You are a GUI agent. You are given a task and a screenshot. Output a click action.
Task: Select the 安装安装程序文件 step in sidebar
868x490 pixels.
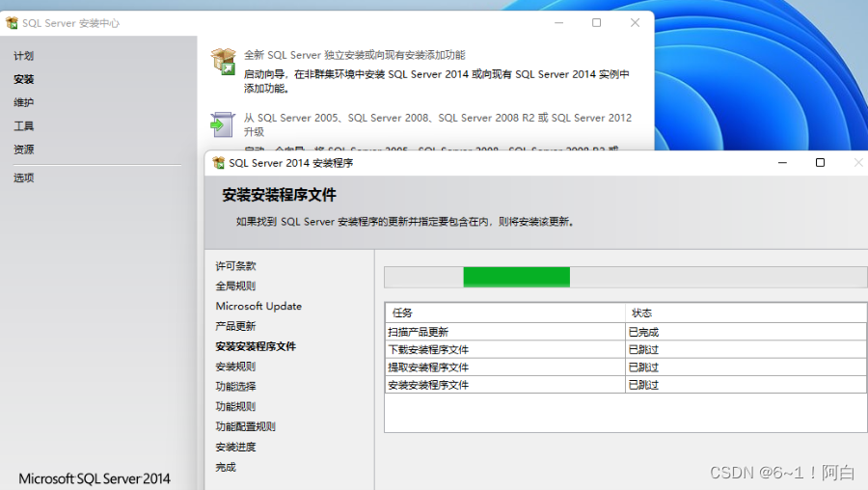click(256, 346)
